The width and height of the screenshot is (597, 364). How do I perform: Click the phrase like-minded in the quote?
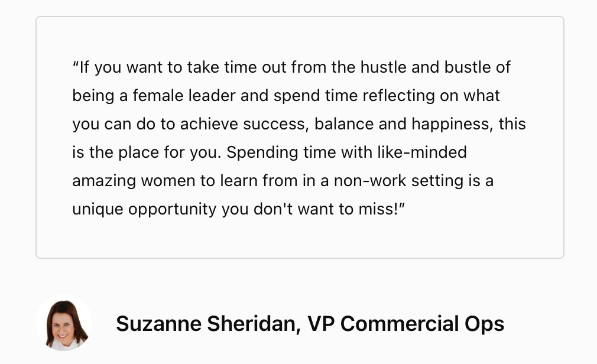422,152
